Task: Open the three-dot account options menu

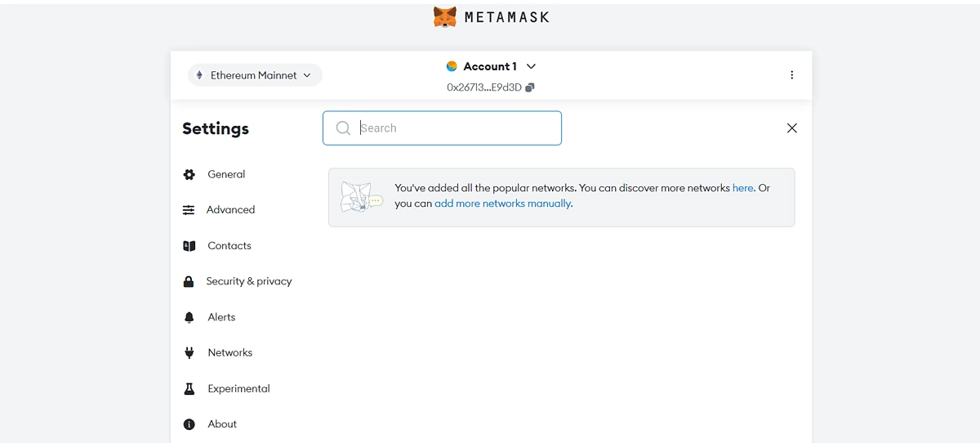Action: [x=791, y=75]
